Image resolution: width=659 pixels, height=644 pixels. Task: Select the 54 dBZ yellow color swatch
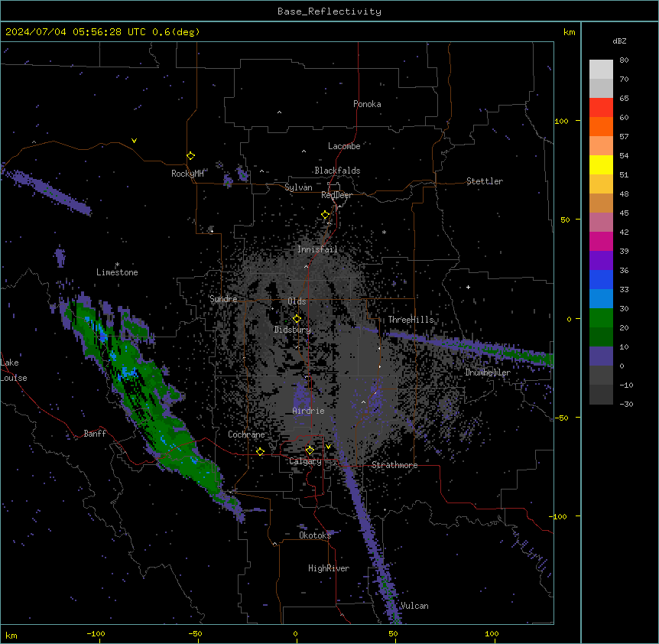pyautogui.click(x=601, y=164)
